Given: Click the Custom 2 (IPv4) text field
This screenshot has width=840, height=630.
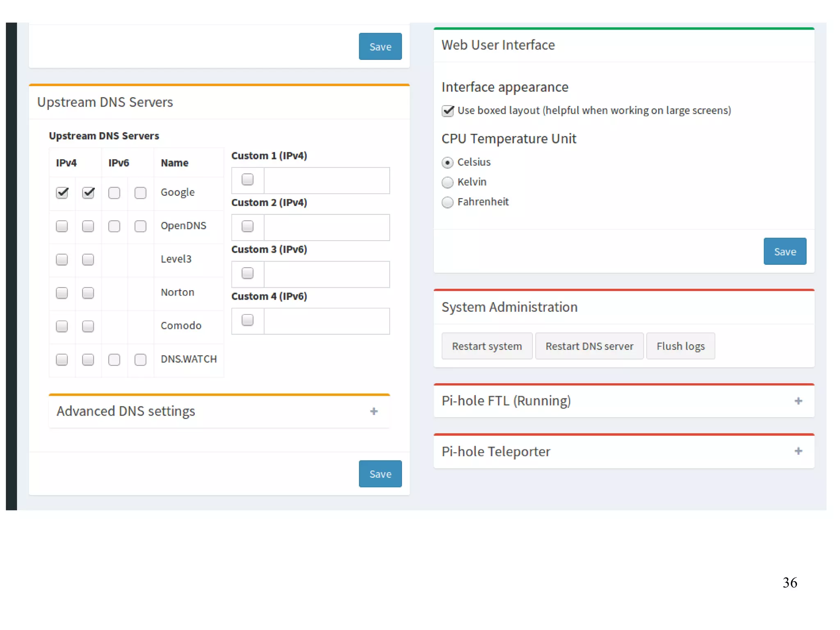Looking at the screenshot, I should (326, 227).
